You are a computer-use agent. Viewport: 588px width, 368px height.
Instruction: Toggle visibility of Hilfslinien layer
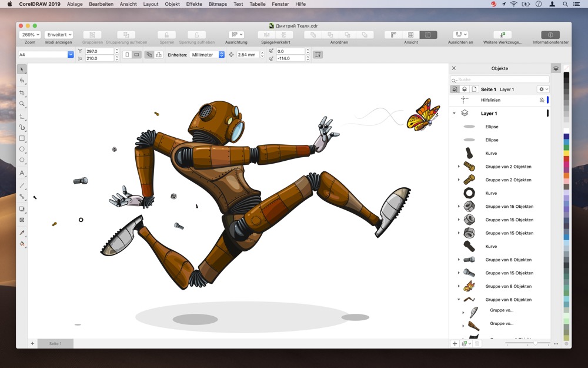point(542,100)
